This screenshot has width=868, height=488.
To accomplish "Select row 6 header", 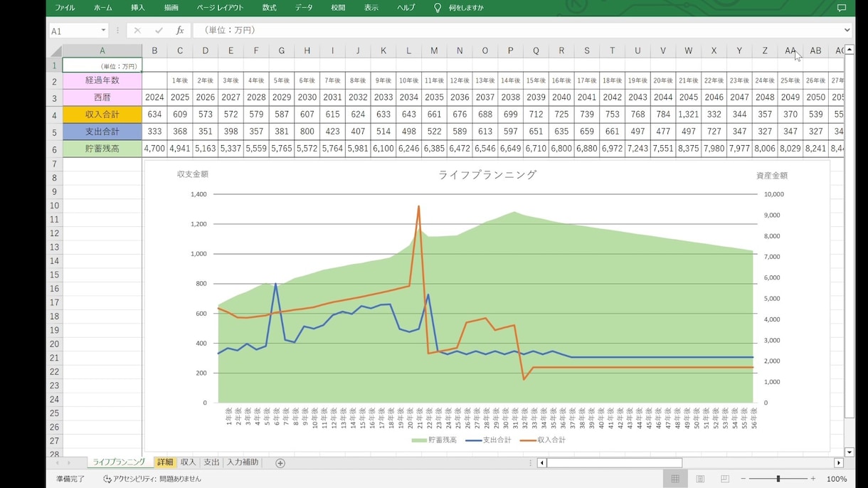I will click(54, 149).
